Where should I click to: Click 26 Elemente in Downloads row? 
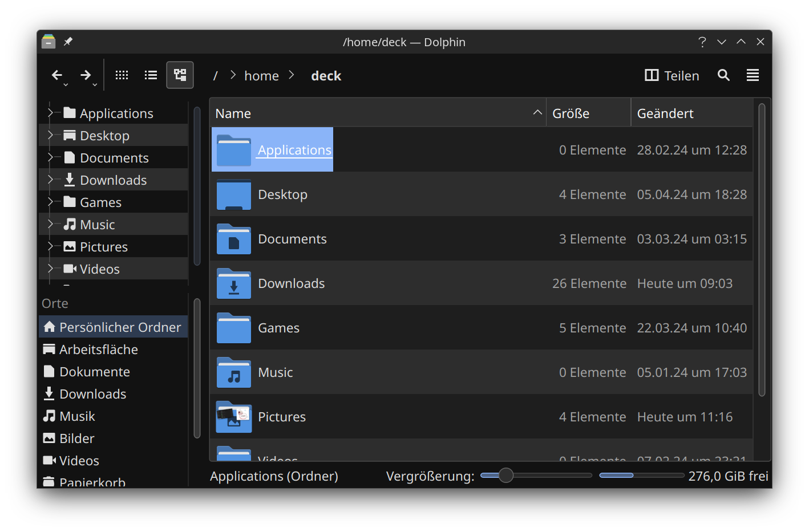(x=589, y=283)
